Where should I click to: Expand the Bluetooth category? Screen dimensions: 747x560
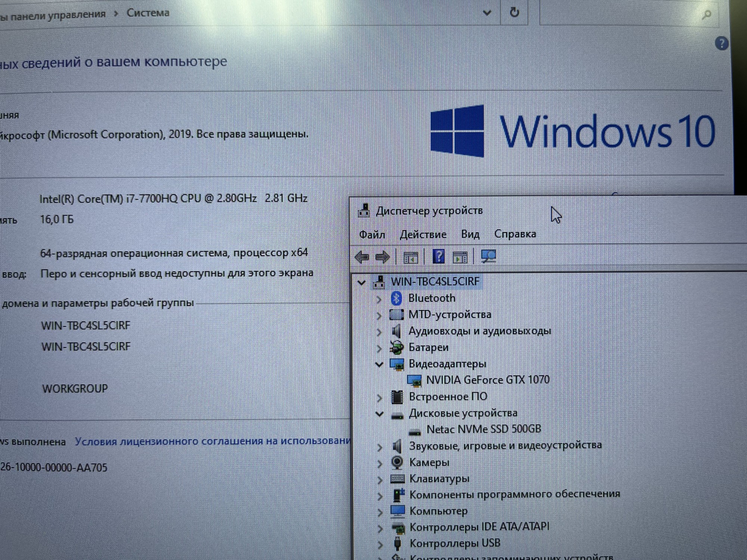point(379,299)
